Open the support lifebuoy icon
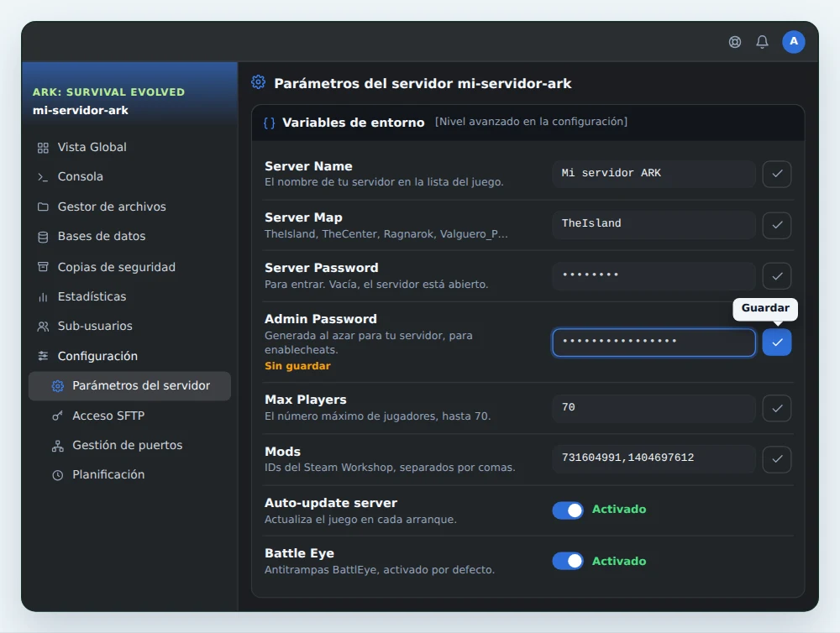Screen dimensions: 840x633 click(735, 42)
